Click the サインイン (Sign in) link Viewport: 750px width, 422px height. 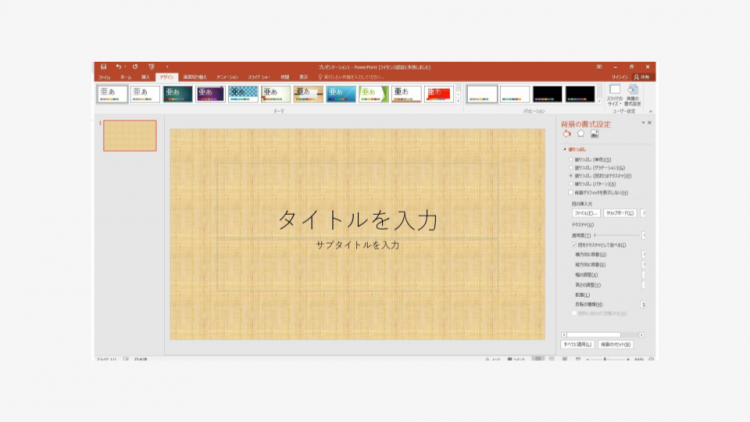[x=619, y=77]
